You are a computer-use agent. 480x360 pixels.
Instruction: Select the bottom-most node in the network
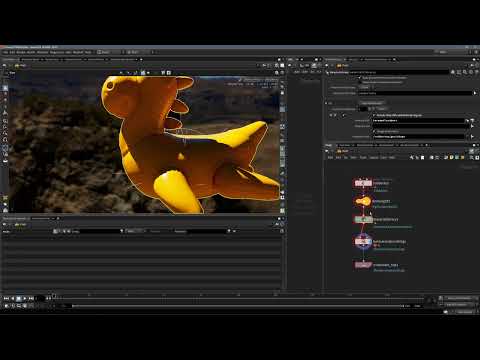tap(363, 265)
